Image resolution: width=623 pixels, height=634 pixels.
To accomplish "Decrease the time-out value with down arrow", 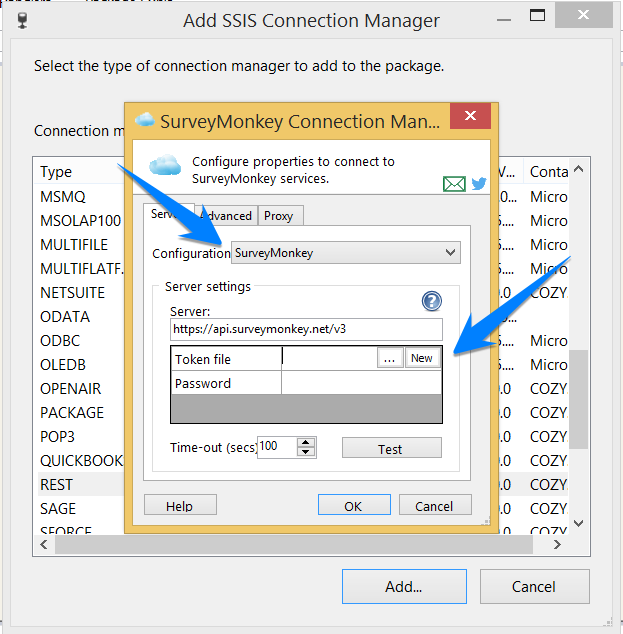I will 306,452.
